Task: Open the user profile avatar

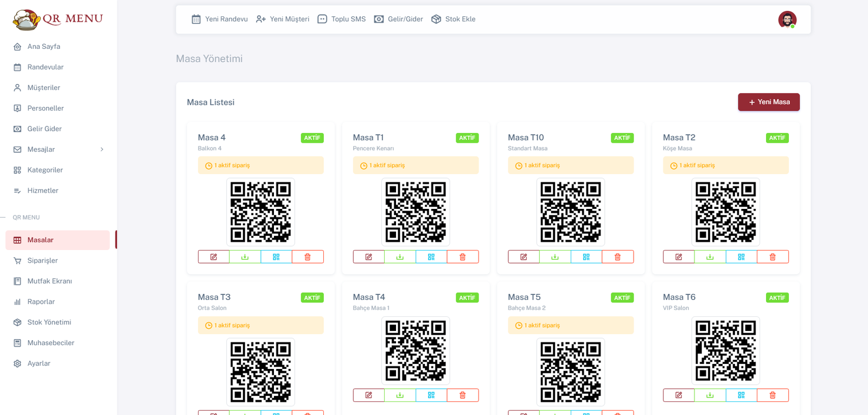Action: click(x=787, y=20)
